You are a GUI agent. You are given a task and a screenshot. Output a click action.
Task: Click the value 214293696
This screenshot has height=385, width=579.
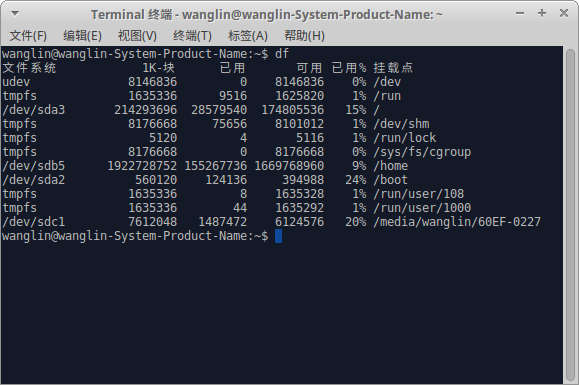[145, 110]
